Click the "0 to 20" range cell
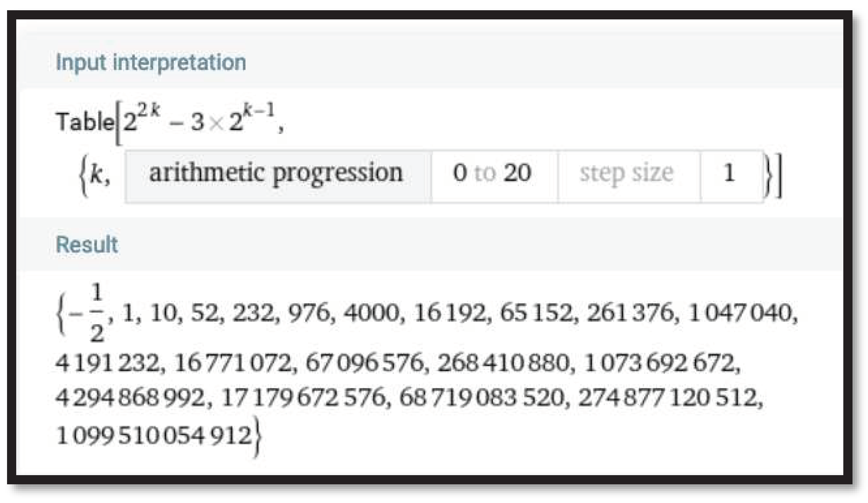868x503 pixels. [491, 173]
